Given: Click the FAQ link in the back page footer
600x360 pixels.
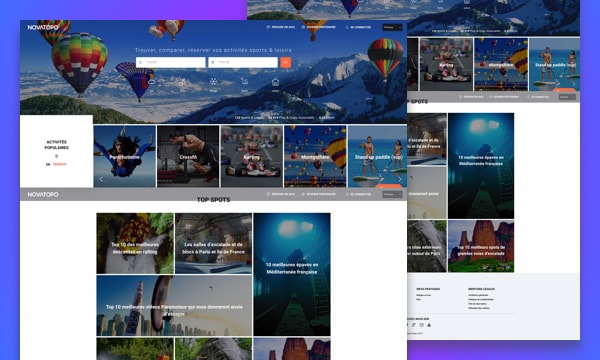Looking at the screenshot, I should (418, 300).
